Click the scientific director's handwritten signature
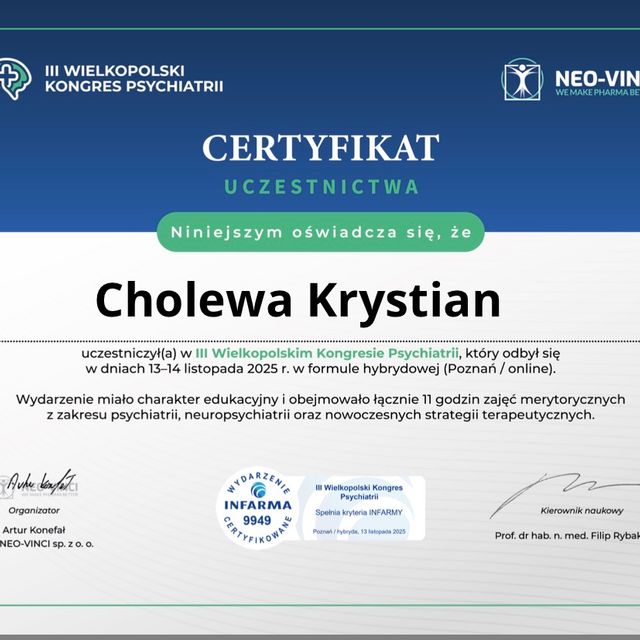Image resolution: width=640 pixels, height=640 pixels. click(565, 495)
